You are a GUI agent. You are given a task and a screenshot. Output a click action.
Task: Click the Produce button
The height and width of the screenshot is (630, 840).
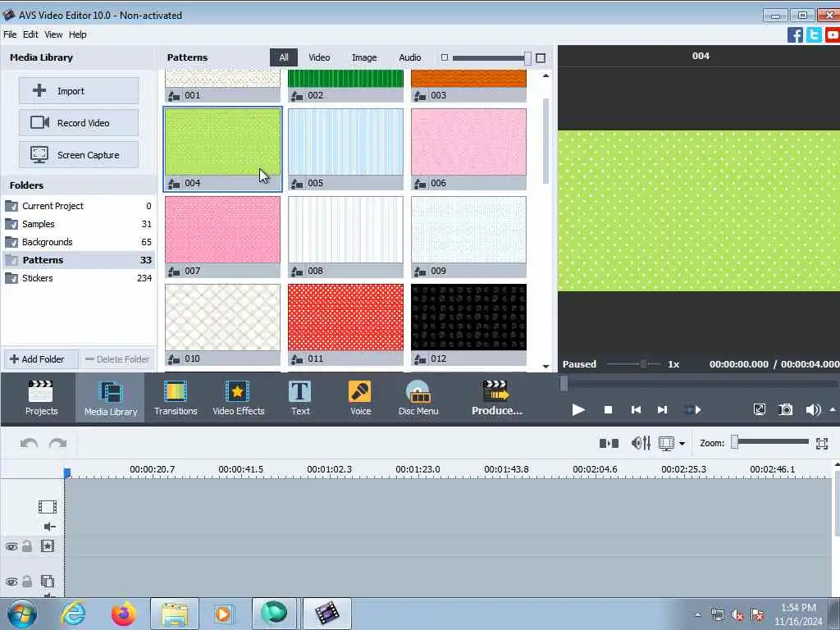pyautogui.click(x=496, y=398)
